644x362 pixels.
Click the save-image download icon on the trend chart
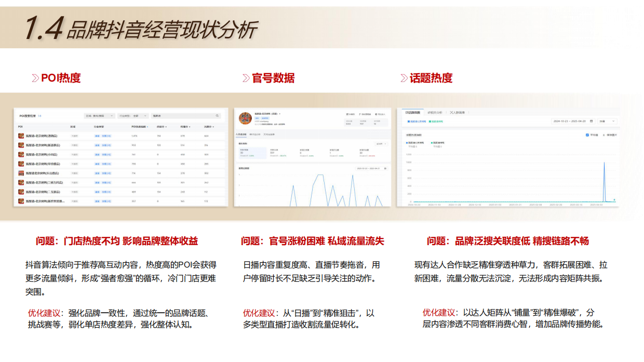[x=603, y=135]
